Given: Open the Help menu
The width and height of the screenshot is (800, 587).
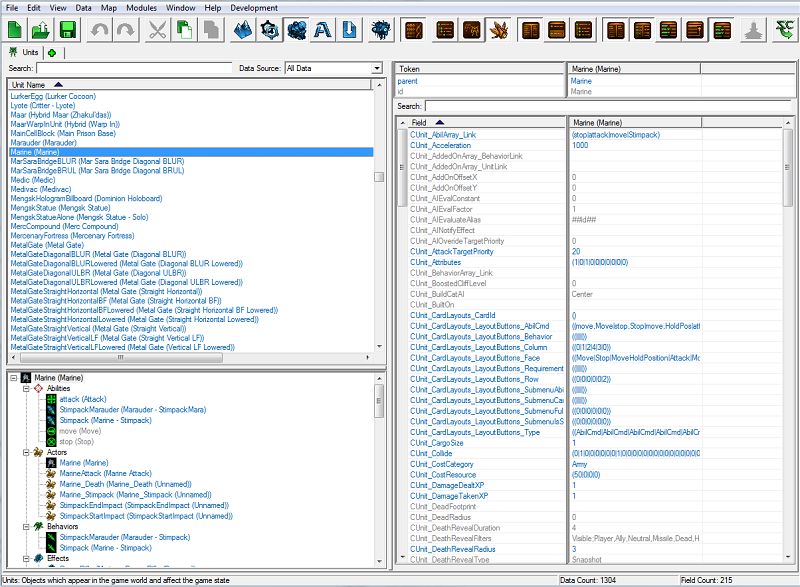Looking at the screenshot, I should 213,8.
